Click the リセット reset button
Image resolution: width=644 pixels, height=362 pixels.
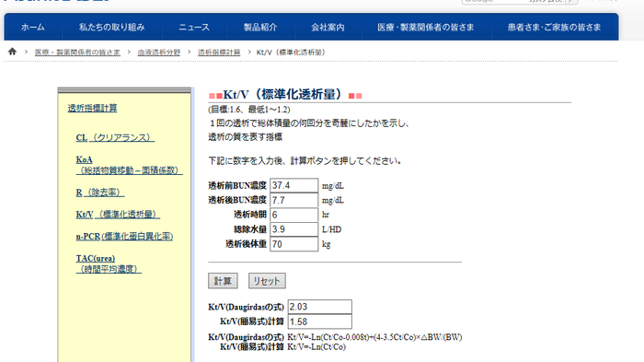[267, 281]
